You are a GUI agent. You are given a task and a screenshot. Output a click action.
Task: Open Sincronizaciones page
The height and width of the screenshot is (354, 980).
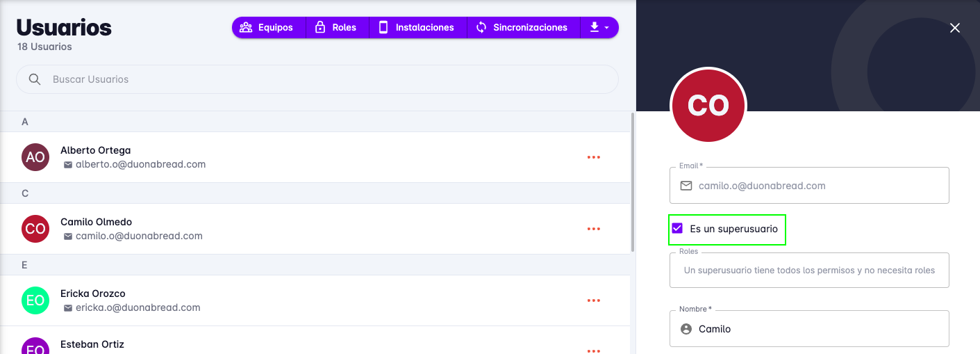522,28
